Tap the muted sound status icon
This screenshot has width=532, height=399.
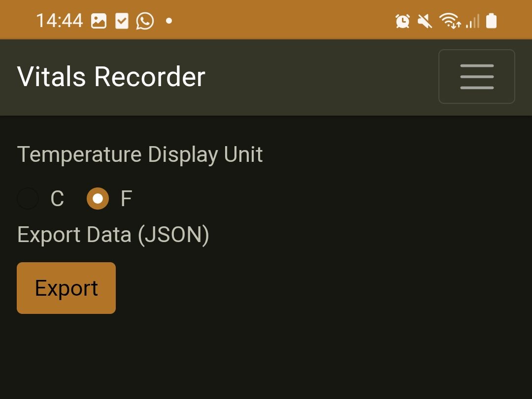[x=425, y=21]
